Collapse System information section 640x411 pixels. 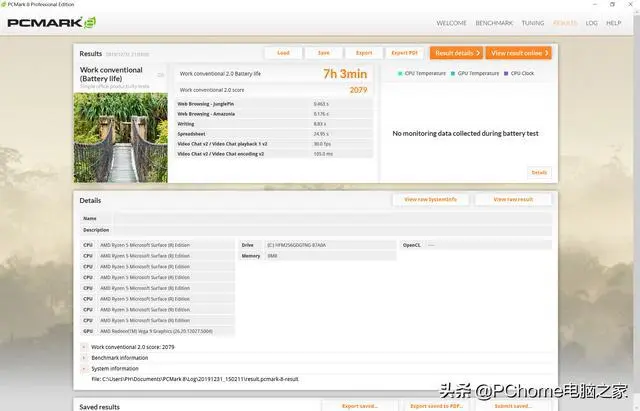[84, 369]
